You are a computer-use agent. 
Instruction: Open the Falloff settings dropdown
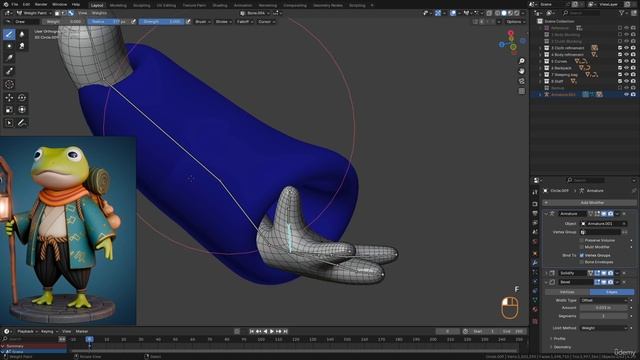(x=245, y=22)
